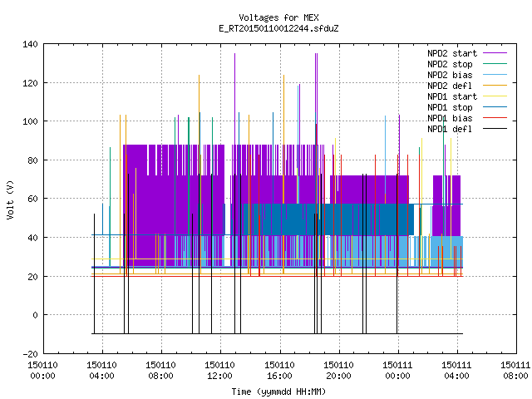Click the red NPD1 bias legend line
Screen dimensions: 532x399
click(495, 118)
